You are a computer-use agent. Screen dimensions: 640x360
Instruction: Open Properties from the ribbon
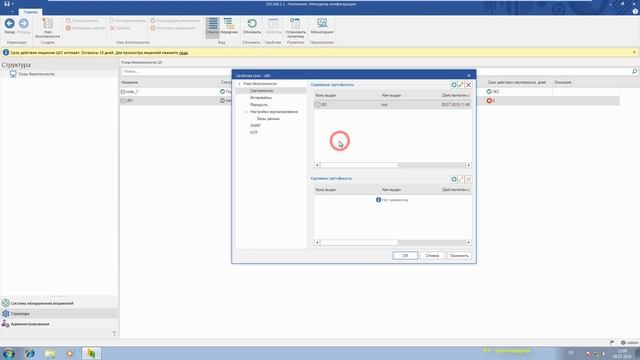(x=273, y=26)
